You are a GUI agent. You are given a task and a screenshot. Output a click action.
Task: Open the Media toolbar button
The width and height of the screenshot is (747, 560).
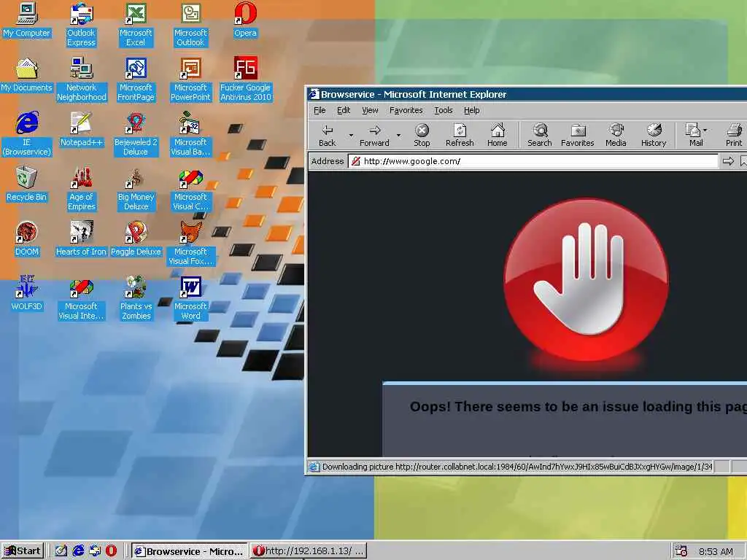(x=616, y=135)
